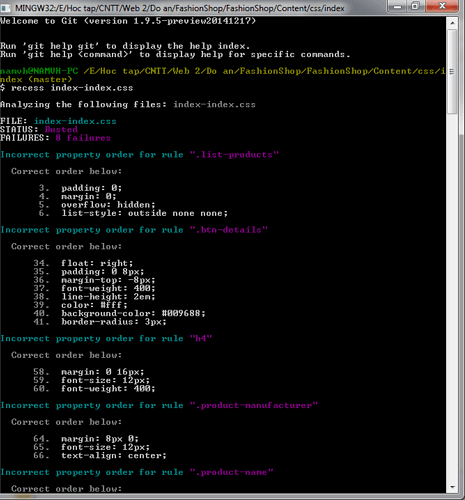Click the 'Analyzing the following files' line
Image resolution: width=465 pixels, height=500 pixels.
click(x=128, y=105)
